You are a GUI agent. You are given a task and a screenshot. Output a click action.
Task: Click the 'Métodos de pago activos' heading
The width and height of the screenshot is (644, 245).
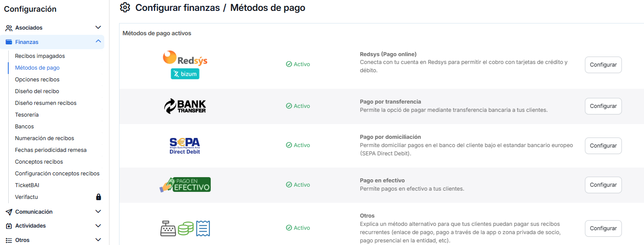click(157, 34)
